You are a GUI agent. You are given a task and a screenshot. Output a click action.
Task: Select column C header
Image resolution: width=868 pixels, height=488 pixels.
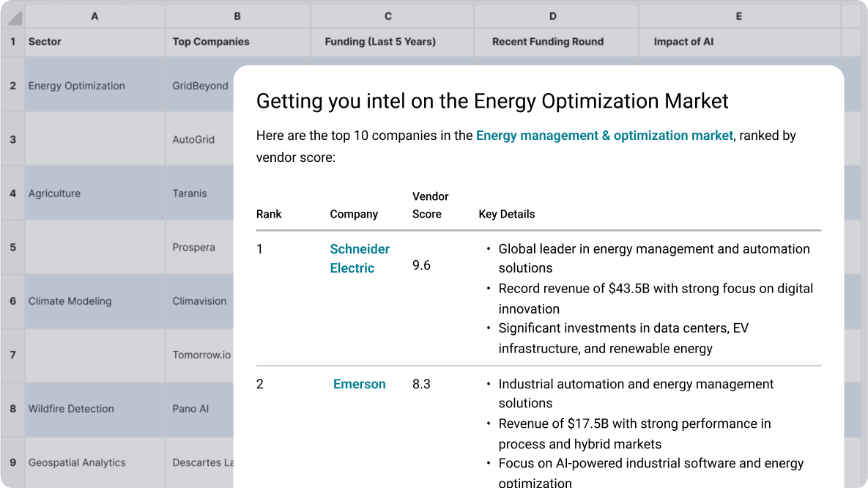pos(388,16)
